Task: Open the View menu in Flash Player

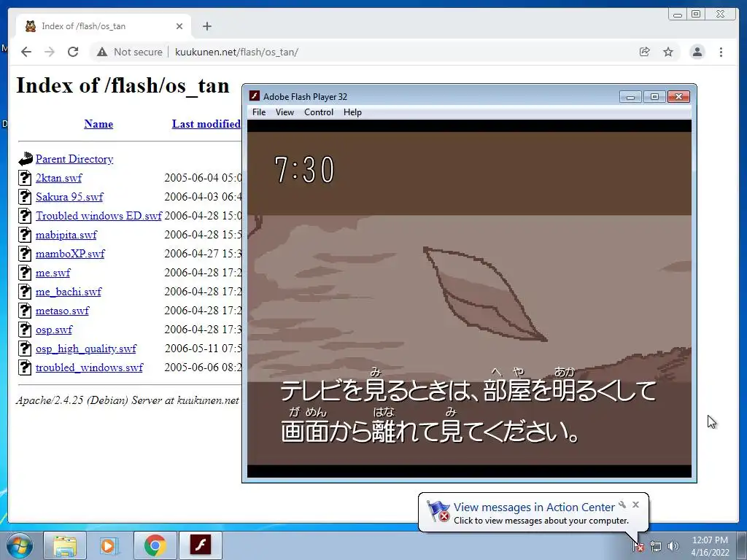Action: [285, 112]
